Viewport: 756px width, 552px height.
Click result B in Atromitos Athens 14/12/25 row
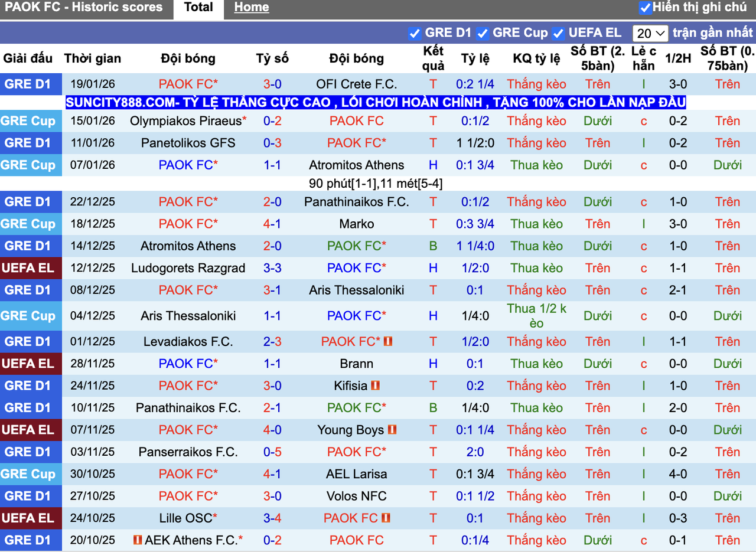(x=434, y=246)
